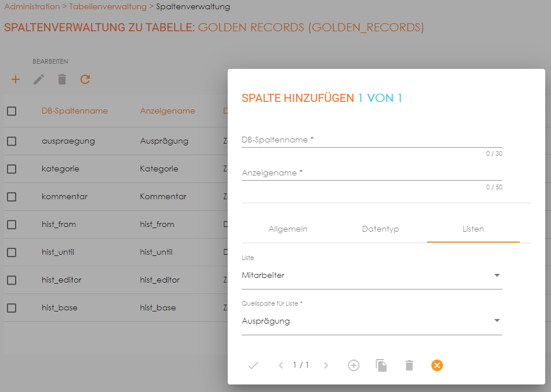Navigate to Tabellenverwaltung in the breadcrumb
The width and height of the screenshot is (551, 392).
pyautogui.click(x=107, y=7)
